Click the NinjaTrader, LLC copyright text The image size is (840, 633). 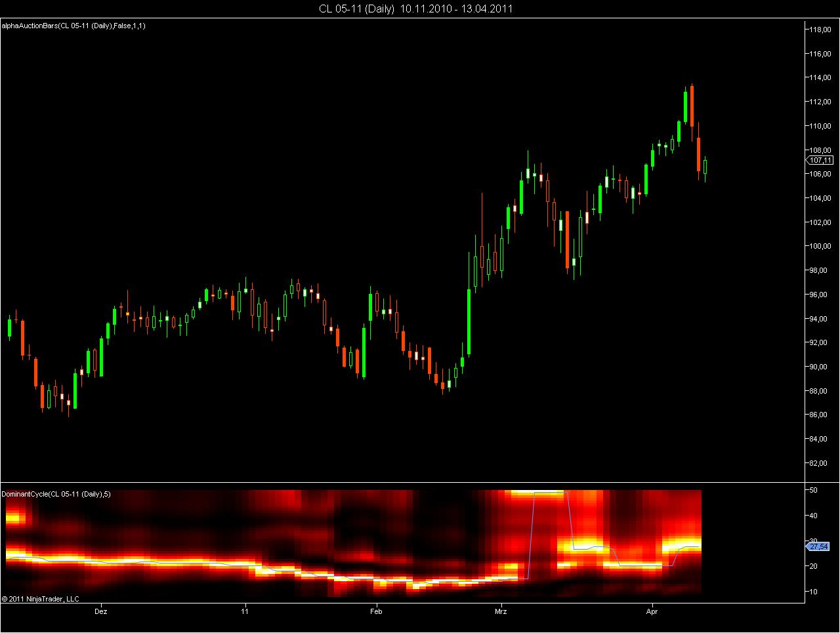click(40, 598)
